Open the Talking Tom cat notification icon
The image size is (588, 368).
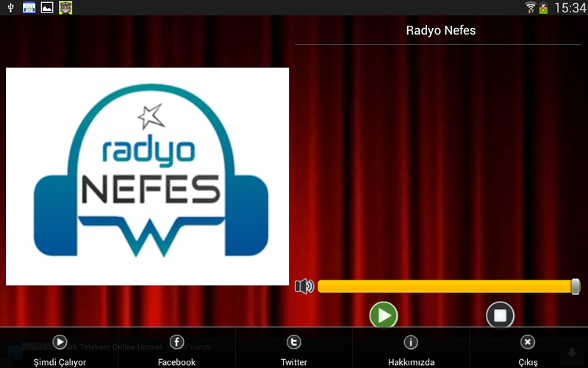pos(65,7)
